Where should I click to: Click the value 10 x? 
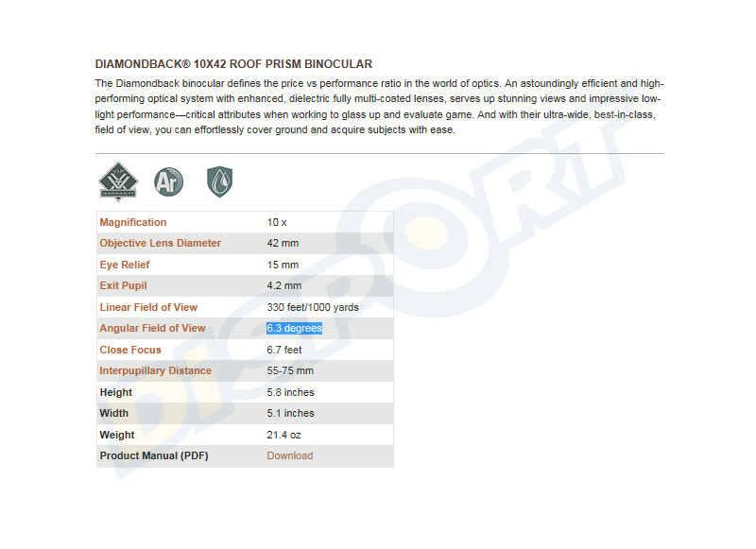[x=277, y=222]
